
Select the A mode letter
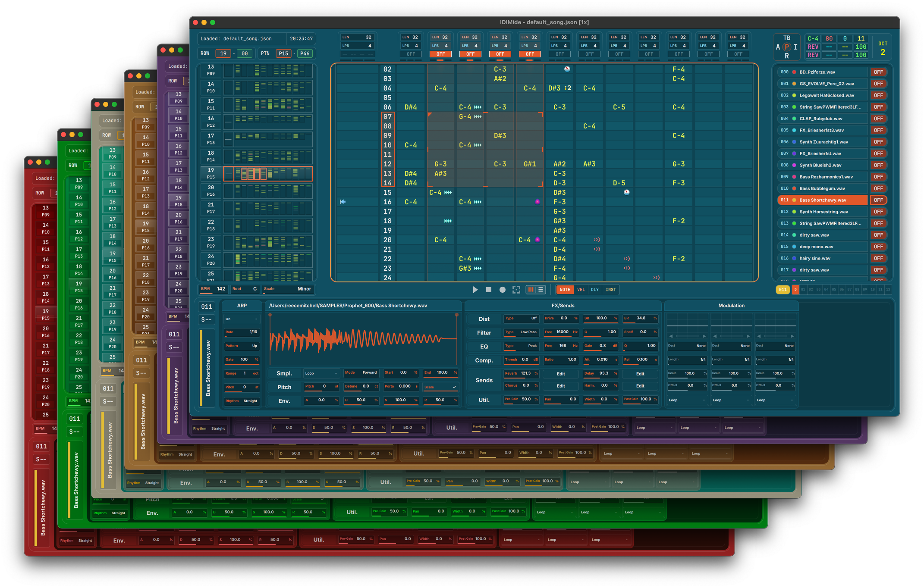point(778,47)
